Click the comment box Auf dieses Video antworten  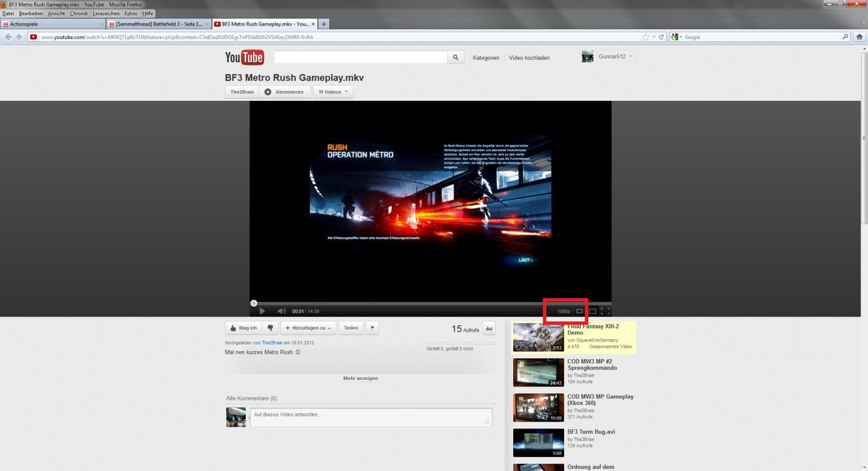click(371, 417)
